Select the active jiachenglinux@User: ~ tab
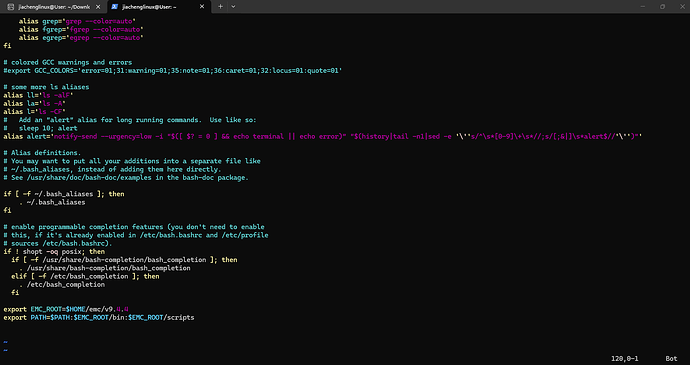Screen dimensions: 690x365 pos(158,7)
